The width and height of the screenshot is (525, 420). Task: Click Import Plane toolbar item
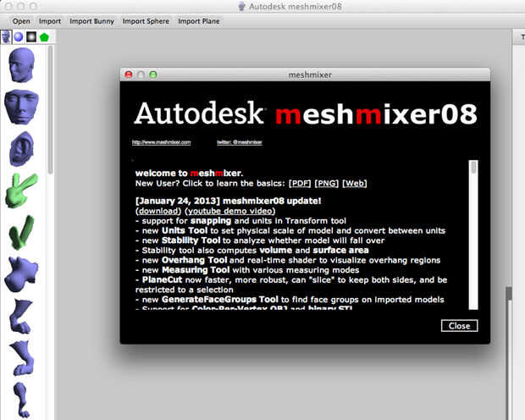(x=198, y=21)
